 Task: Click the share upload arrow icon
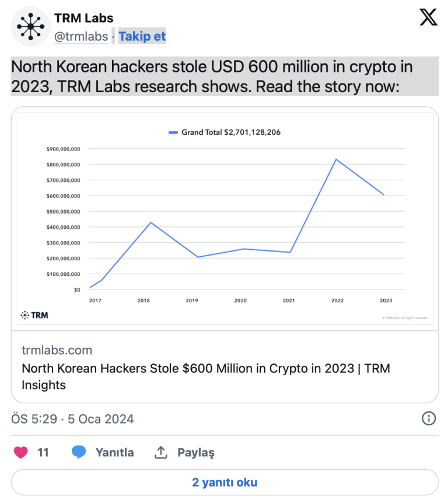pyautogui.click(x=160, y=452)
